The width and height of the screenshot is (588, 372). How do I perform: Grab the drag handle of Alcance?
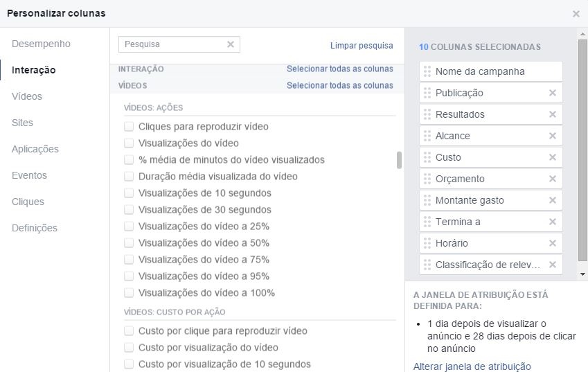coord(427,136)
